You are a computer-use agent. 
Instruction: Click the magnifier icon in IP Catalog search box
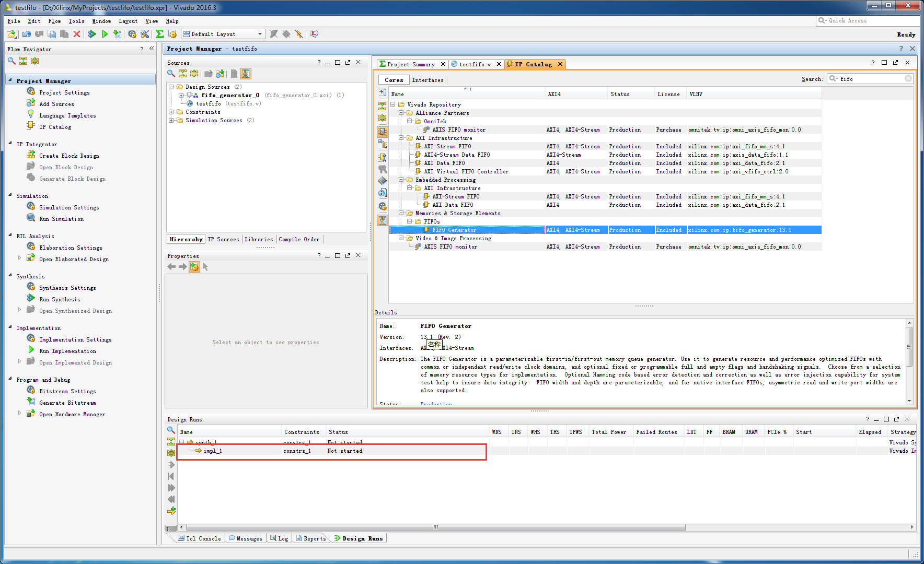(834, 79)
